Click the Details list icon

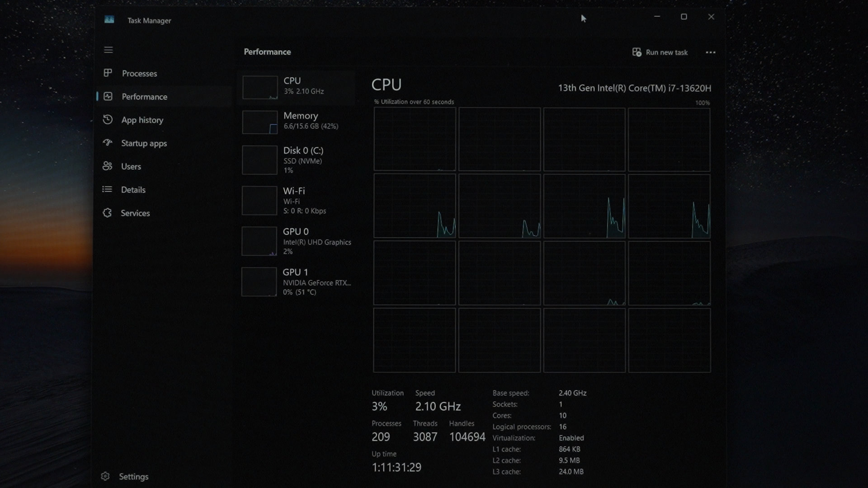pos(107,189)
